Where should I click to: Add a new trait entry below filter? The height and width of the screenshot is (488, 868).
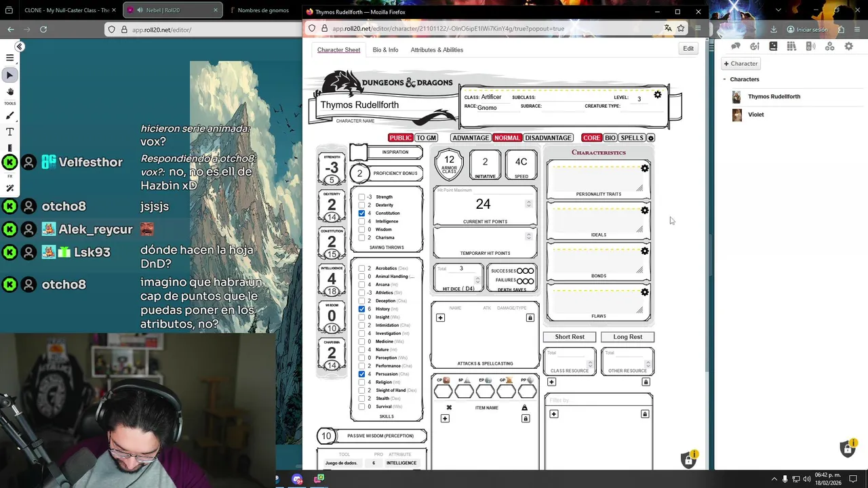pos(553,414)
